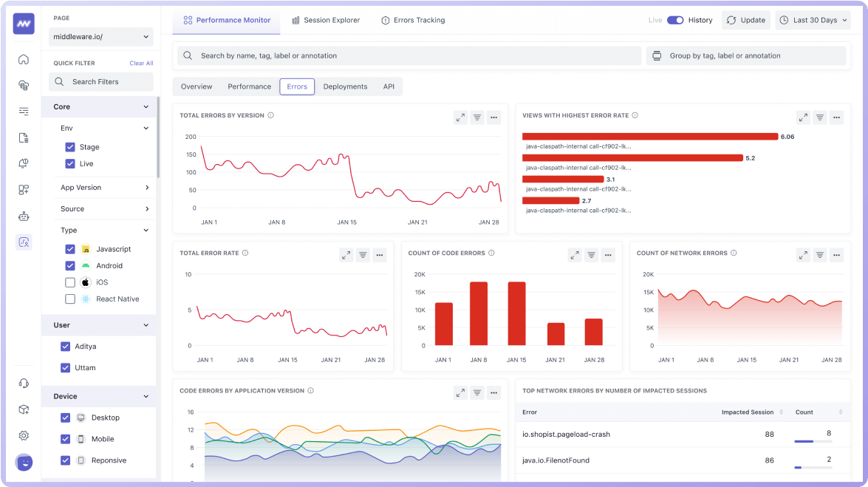Open the Last 30 Days range dropdown
Image resolution: width=868 pixels, height=487 pixels.
coord(813,20)
